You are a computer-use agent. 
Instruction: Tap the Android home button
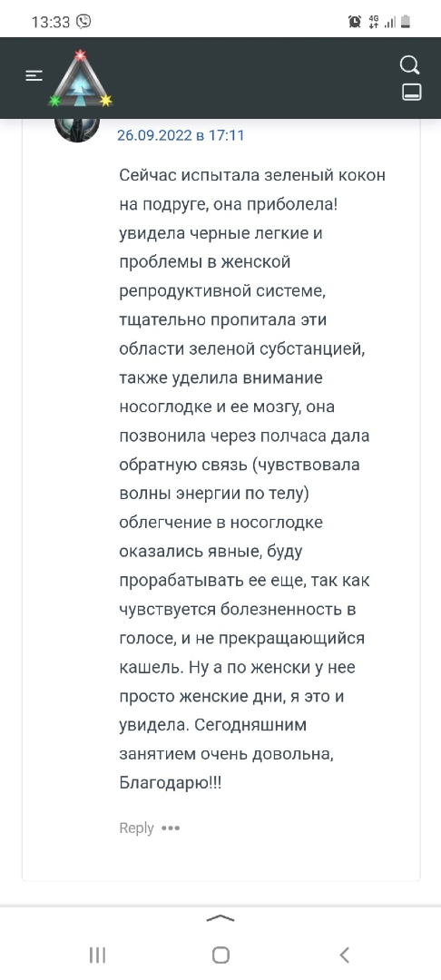pos(220,955)
